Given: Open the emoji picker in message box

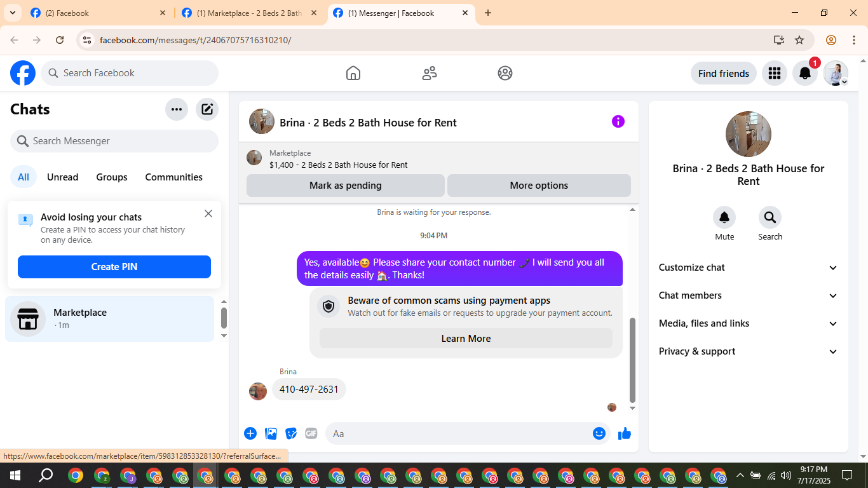Looking at the screenshot, I should (x=599, y=433).
